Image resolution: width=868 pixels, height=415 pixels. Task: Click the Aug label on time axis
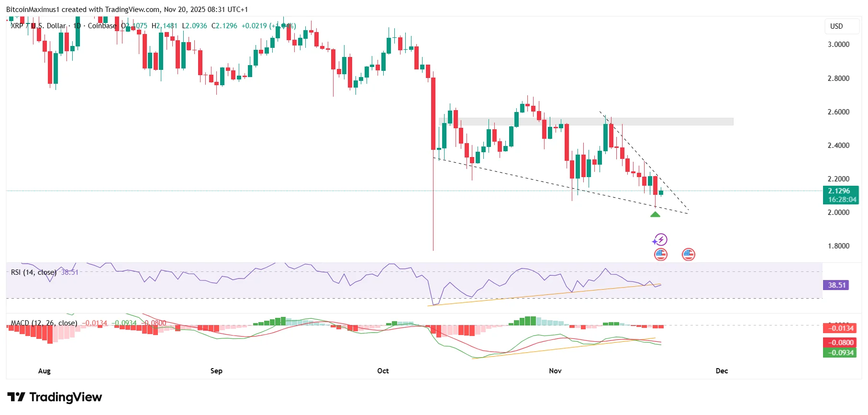(x=45, y=371)
